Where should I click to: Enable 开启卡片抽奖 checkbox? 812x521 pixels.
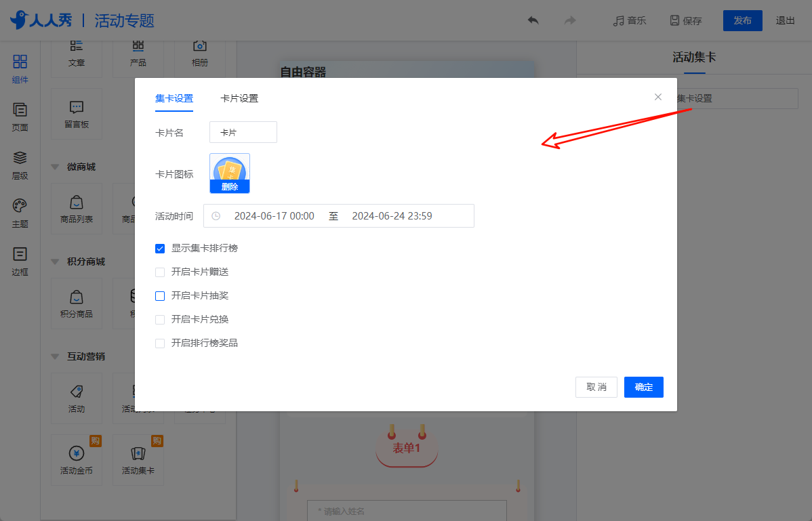coord(160,296)
